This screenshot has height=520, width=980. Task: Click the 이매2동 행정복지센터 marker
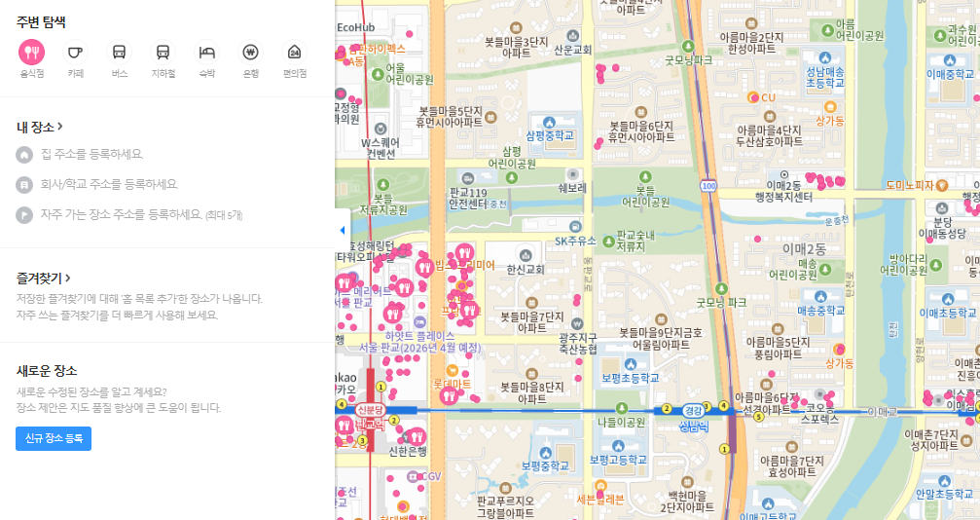[784, 175]
